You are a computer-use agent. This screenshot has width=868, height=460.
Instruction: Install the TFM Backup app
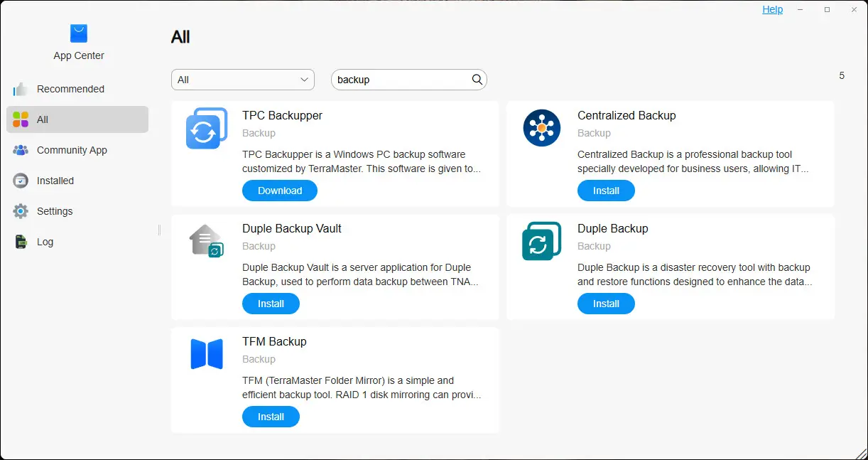[271, 417]
